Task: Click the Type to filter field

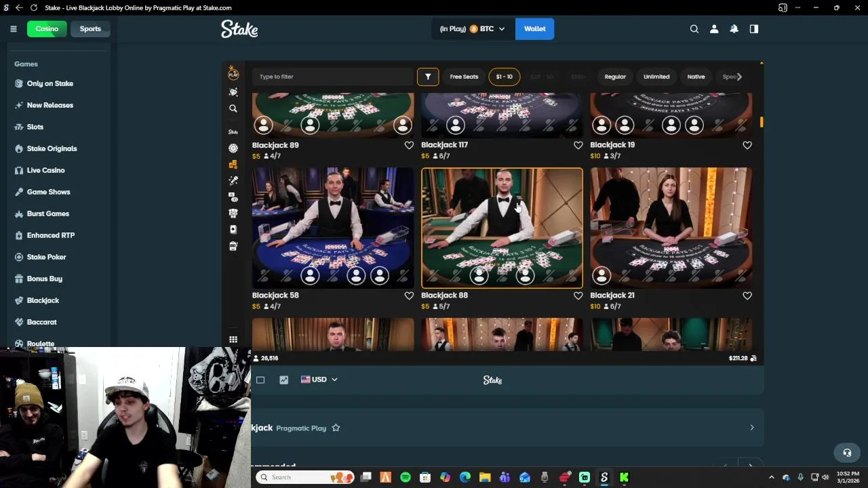Action: (333, 77)
